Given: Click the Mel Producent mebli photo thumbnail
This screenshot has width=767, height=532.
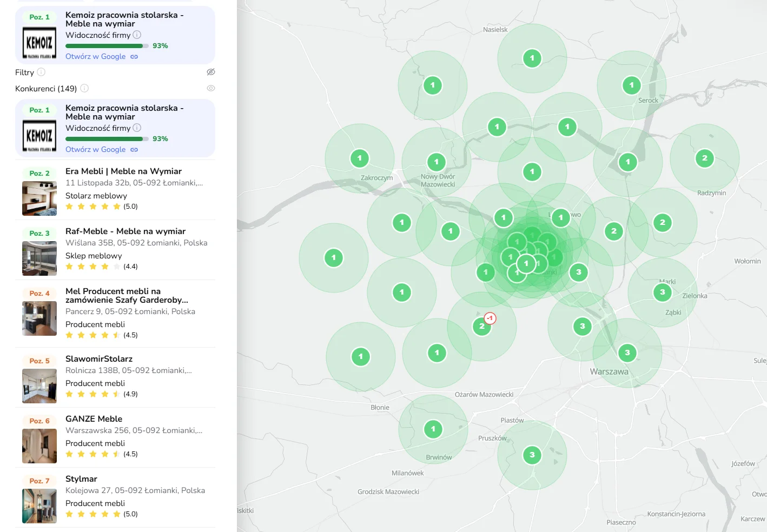Looking at the screenshot, I should [x=39, y=318].
